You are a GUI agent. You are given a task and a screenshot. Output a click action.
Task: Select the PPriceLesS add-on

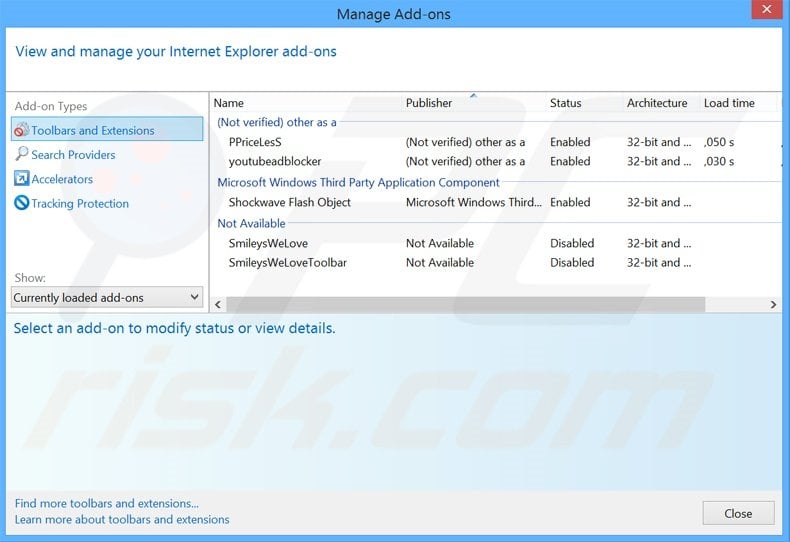[x=255, y=142]
